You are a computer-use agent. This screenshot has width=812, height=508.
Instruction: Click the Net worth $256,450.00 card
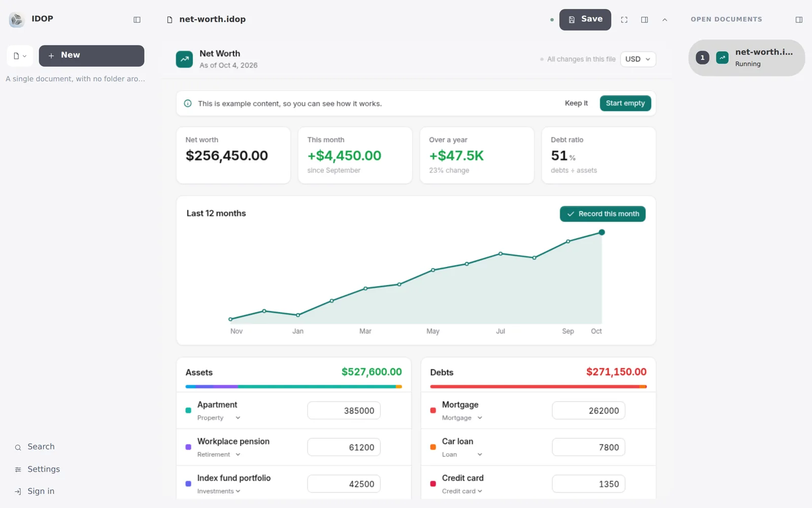point(233,155)
